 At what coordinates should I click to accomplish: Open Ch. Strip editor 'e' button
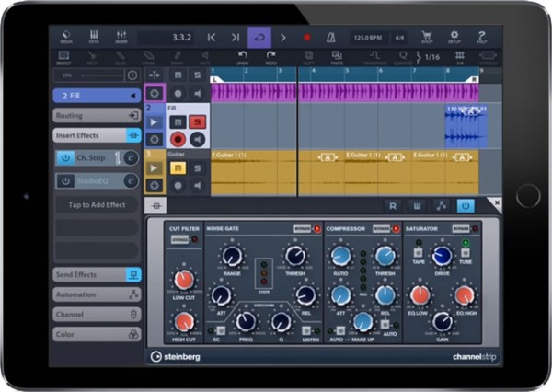point(131,158)
